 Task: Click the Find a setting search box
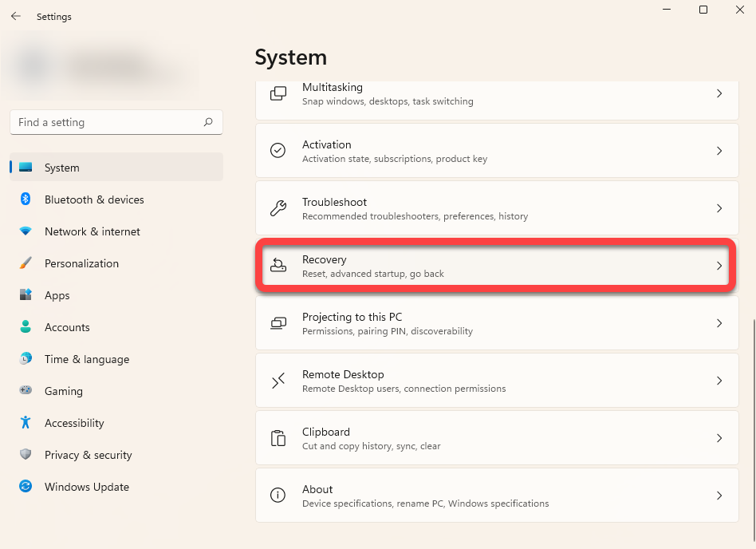tap(108, 122)
